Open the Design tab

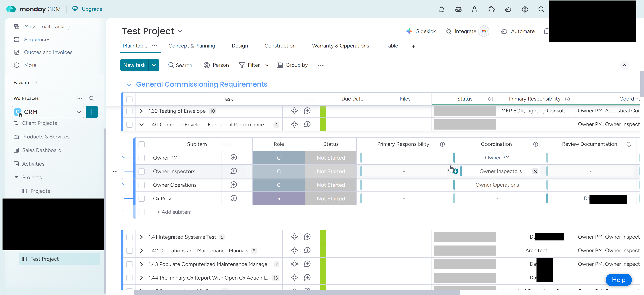tap(240, 46)
